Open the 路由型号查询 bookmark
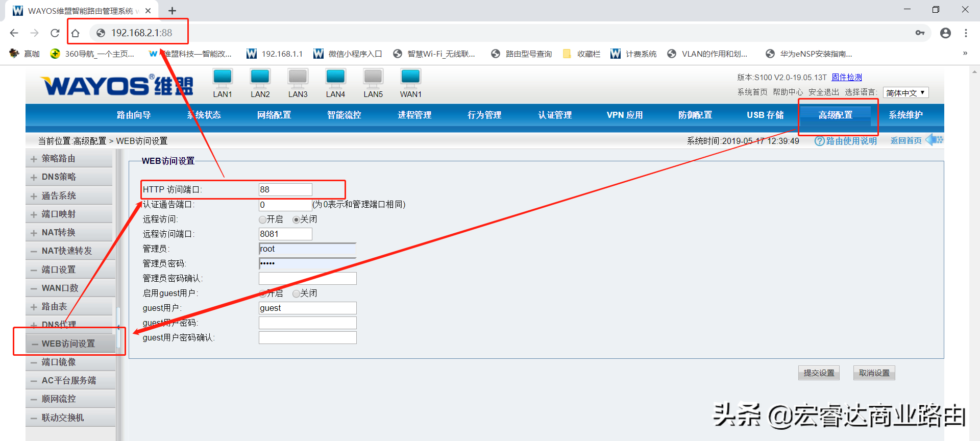 click(x=521, y=54)
